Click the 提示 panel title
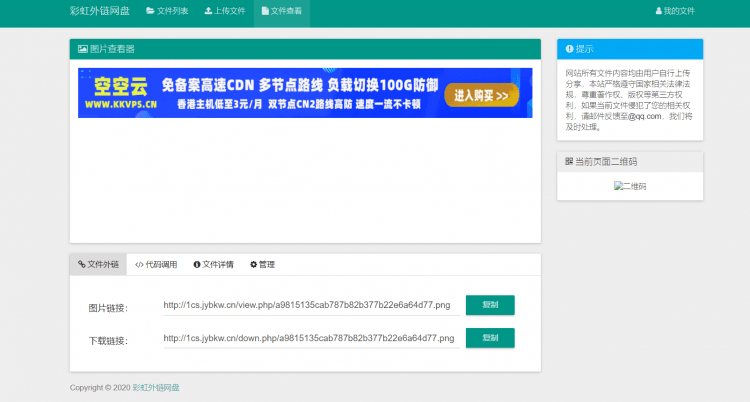Viewport: 750px width, 402px height. click(x=585, y=49)
